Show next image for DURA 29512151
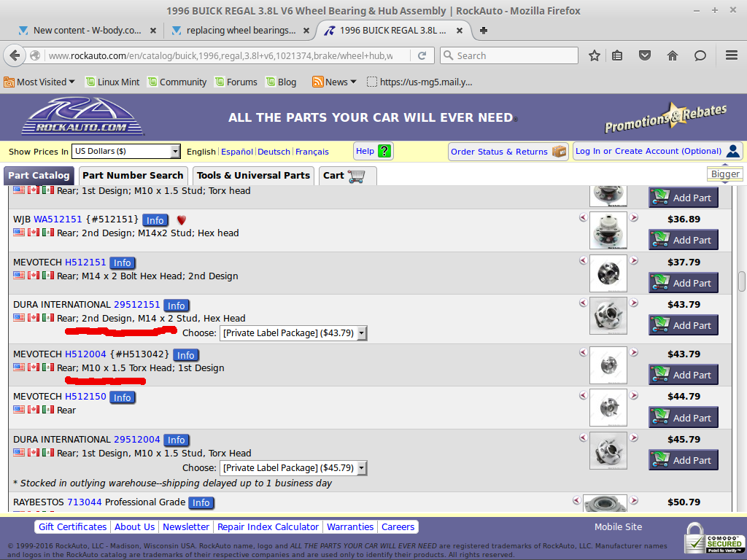This screenshot has height=560, width=747. [x=634, y=303]
